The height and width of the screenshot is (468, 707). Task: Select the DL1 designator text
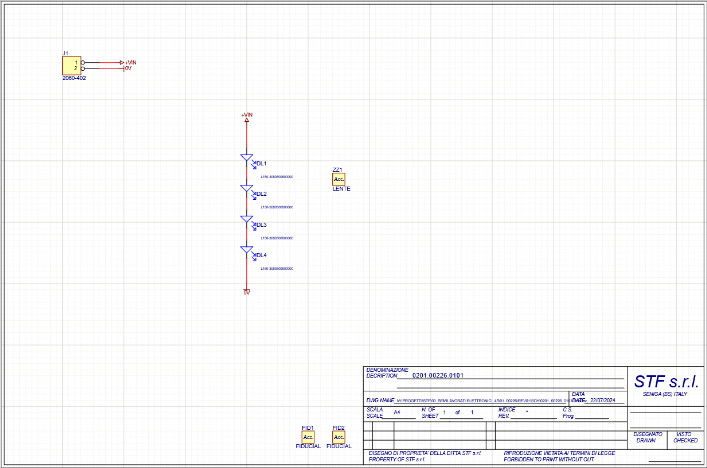point(262,163)
